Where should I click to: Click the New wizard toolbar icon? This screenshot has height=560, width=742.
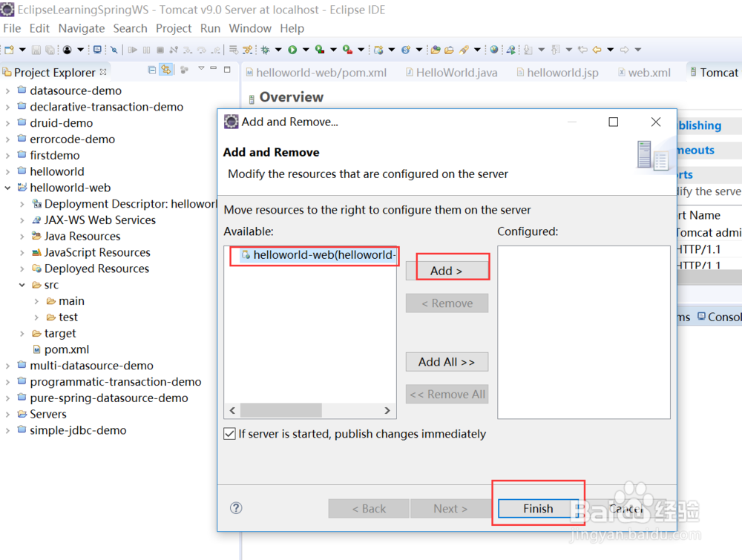tap(9, 50)
